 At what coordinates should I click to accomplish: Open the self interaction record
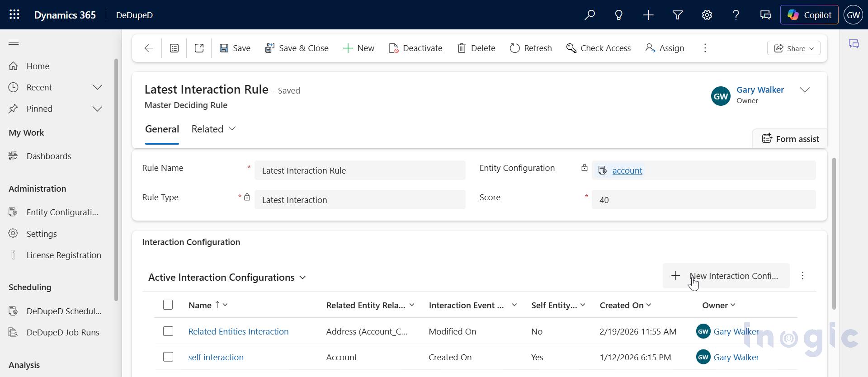216,357
